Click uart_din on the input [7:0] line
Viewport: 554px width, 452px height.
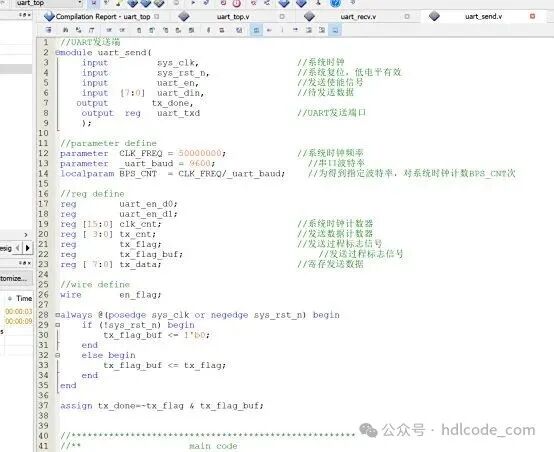[x=178, y=93]
